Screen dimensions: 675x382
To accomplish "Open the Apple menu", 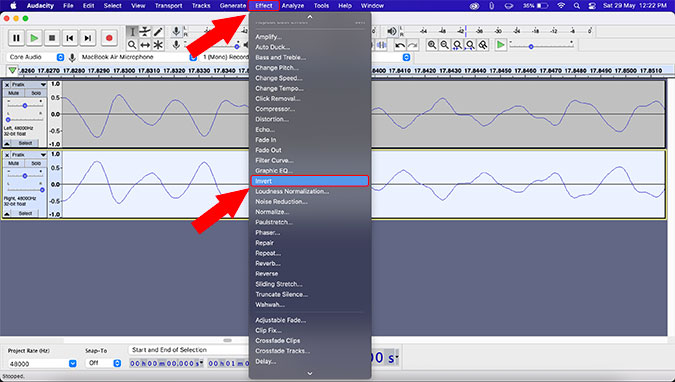I will pyautogui.click(x=13, y=6).
